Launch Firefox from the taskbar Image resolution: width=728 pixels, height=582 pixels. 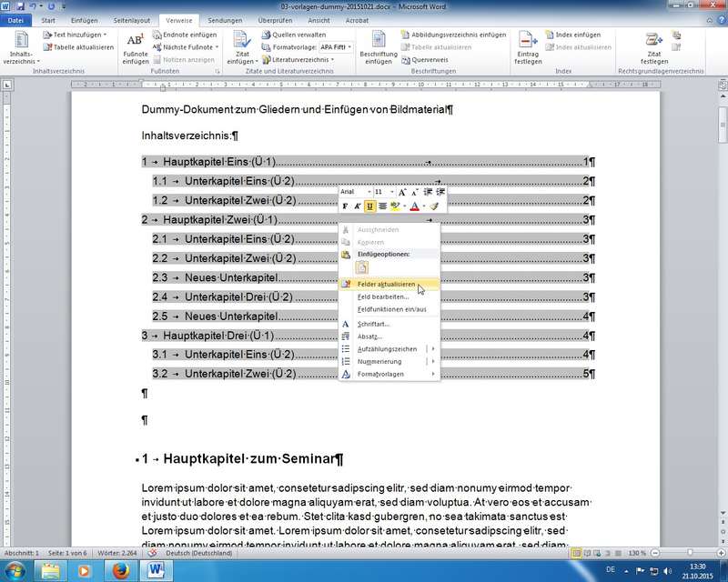[120, 570]
